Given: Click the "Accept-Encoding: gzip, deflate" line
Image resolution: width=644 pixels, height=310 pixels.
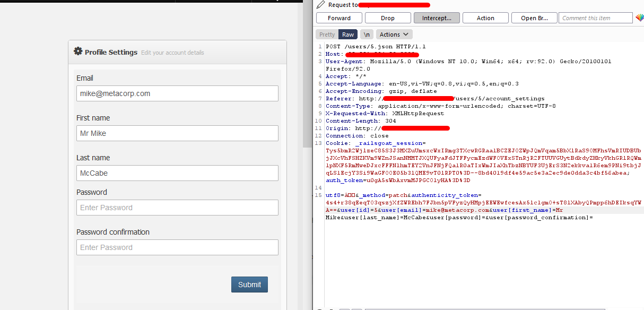Looking at the screenshot, I should pos(381,91).
